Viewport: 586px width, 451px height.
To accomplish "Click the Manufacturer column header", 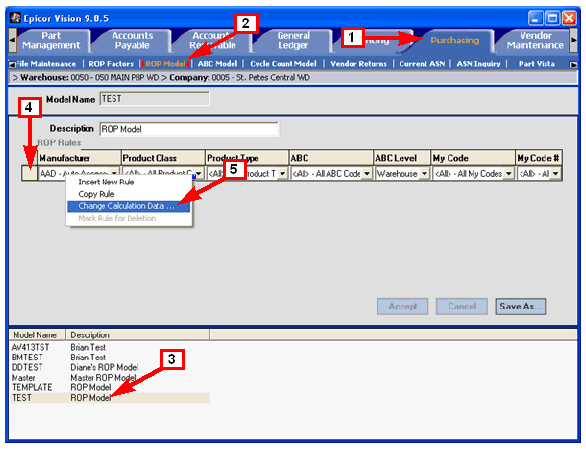I will coord(79,158).
